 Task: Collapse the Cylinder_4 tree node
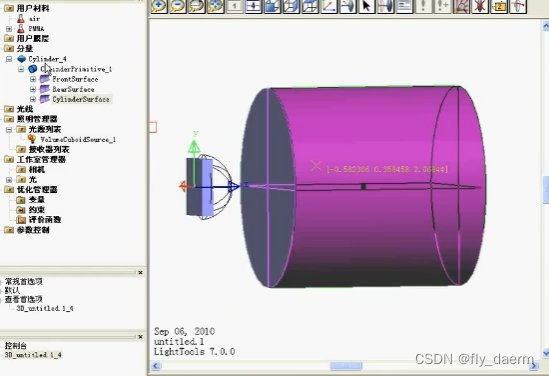click(x=9, y=59)
